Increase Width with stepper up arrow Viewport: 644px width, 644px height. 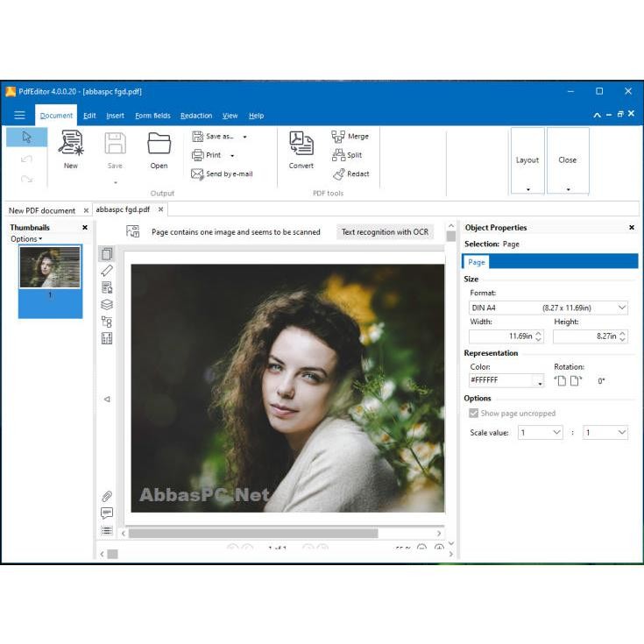(539, 333)
